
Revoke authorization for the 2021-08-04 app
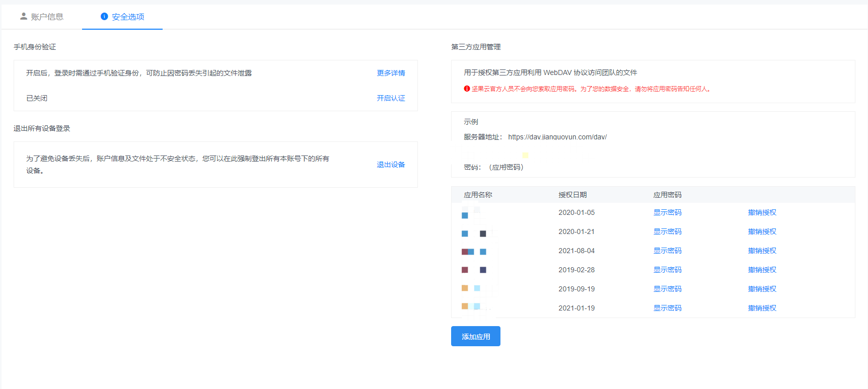762,251
